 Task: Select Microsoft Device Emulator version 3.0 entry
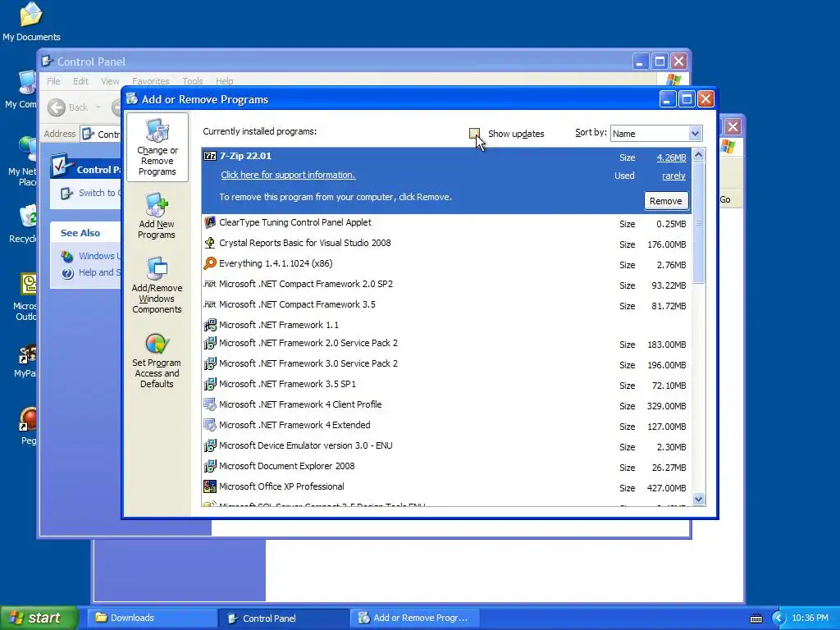(446, 445)
